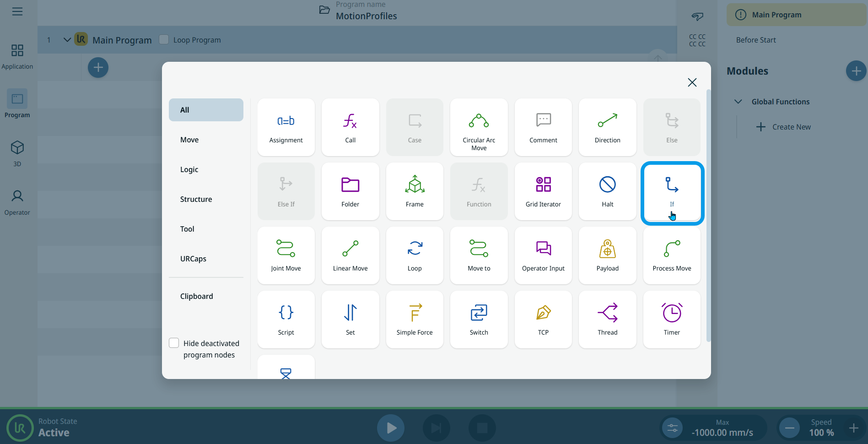Collapse the Global Functions section
The width and height of the screenshot is (868, 444).
pyautogui.click(x=738, y=102)
